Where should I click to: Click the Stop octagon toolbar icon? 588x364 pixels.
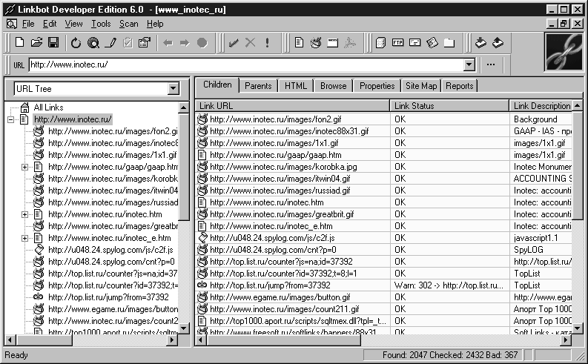click(x=202, y=43)
